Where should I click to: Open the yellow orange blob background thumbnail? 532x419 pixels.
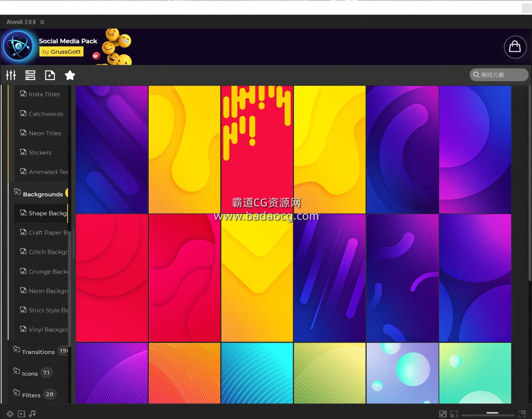[185, 150]
